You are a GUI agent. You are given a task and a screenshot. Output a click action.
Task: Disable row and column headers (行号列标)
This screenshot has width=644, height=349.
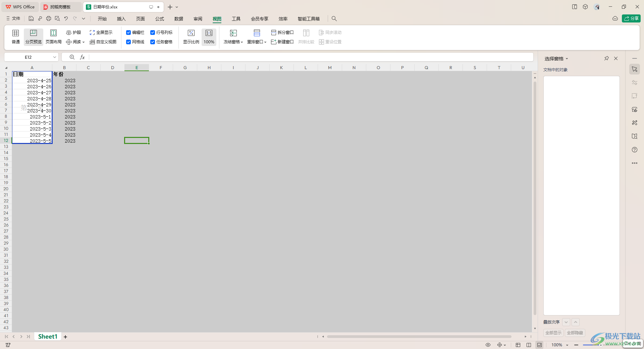click(x=153, y=33)
